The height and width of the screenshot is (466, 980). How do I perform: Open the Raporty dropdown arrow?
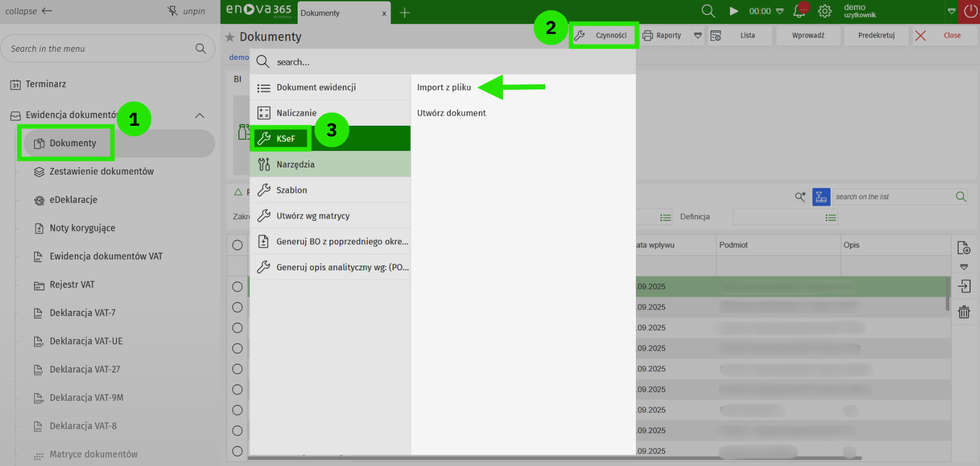[x=698, y=36]
